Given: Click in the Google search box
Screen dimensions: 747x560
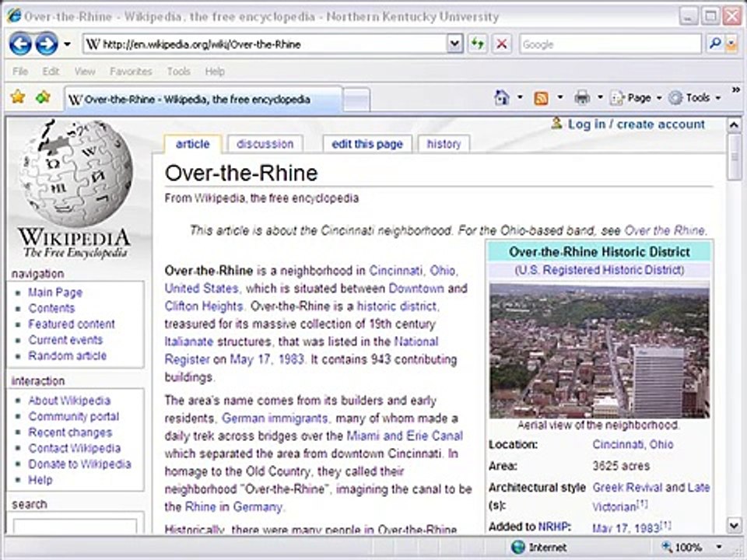Looking at the screenshot, I should point(610,44).
